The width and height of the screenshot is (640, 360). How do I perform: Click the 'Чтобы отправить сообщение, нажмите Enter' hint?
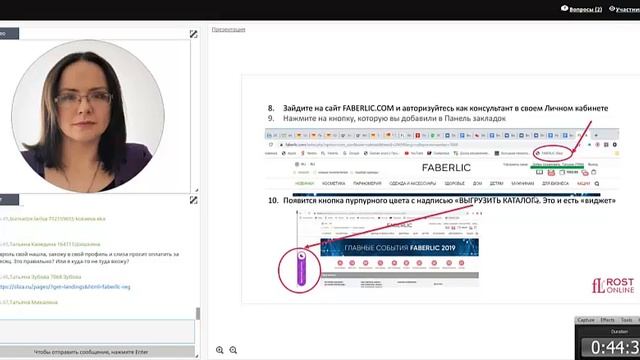tap(91, 352)
